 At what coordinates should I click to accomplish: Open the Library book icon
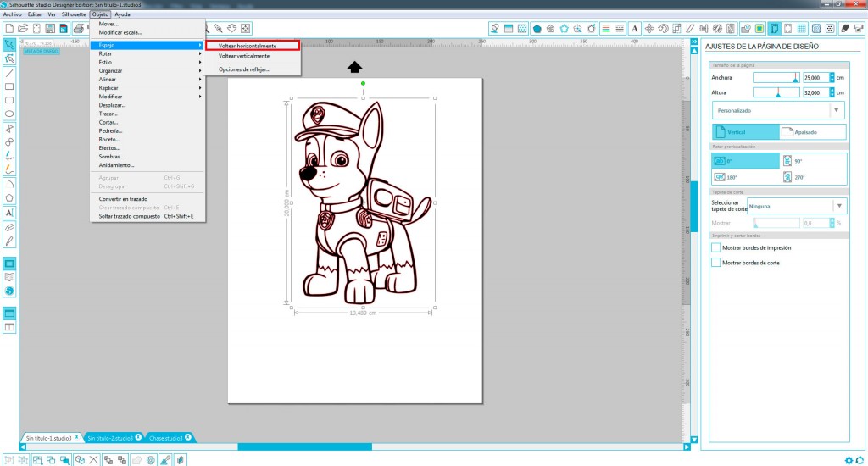[9, 277]
